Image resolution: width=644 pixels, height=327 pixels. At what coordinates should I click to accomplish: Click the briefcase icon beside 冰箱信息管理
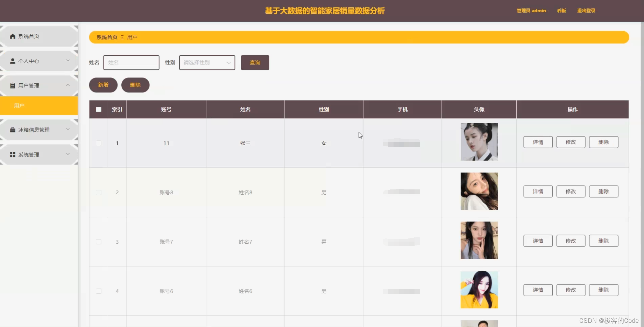[13, 130]
